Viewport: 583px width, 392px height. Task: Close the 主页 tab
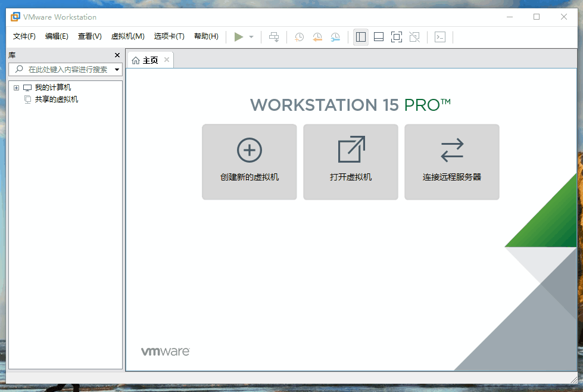(x=167, y=60)
